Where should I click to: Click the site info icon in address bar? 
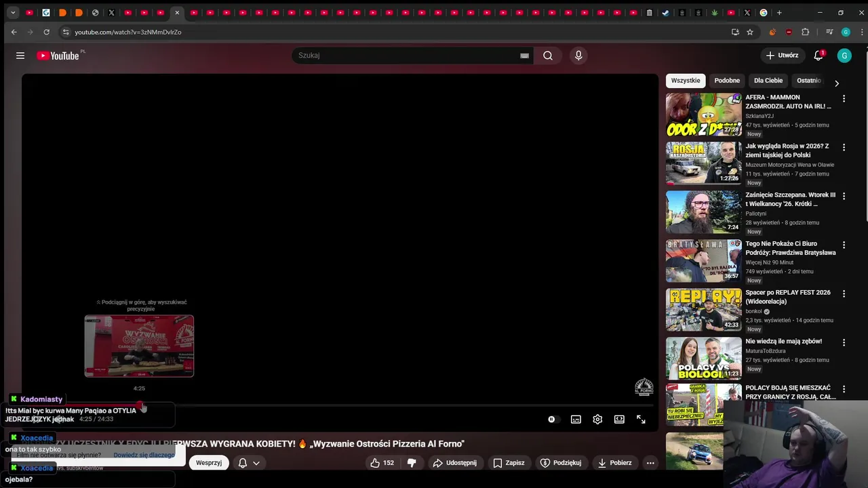point(65,32)
